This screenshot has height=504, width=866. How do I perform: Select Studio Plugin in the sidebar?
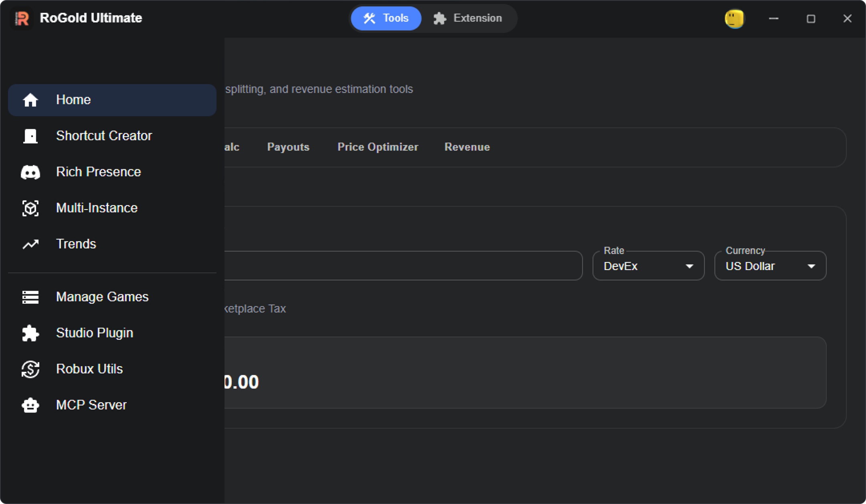click(112, 333)
